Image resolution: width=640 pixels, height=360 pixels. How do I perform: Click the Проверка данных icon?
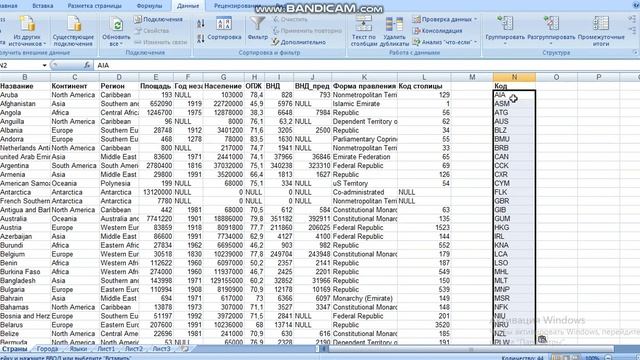(416, 19)
